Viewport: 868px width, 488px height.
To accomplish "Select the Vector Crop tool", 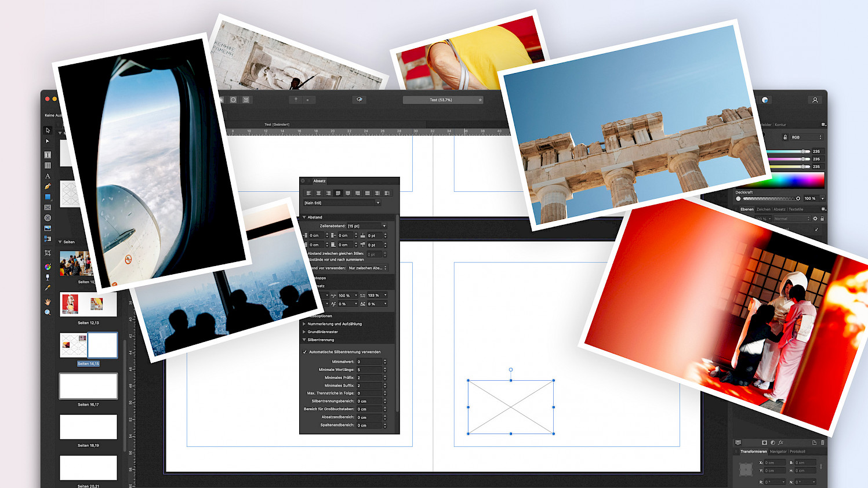I will [x=48, y=253].
